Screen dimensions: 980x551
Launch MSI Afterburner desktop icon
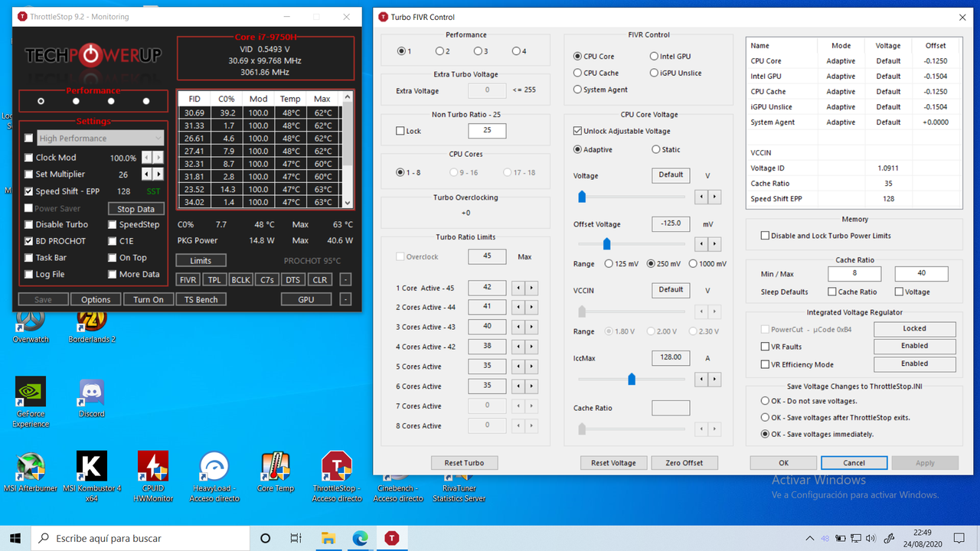[31, 471]
